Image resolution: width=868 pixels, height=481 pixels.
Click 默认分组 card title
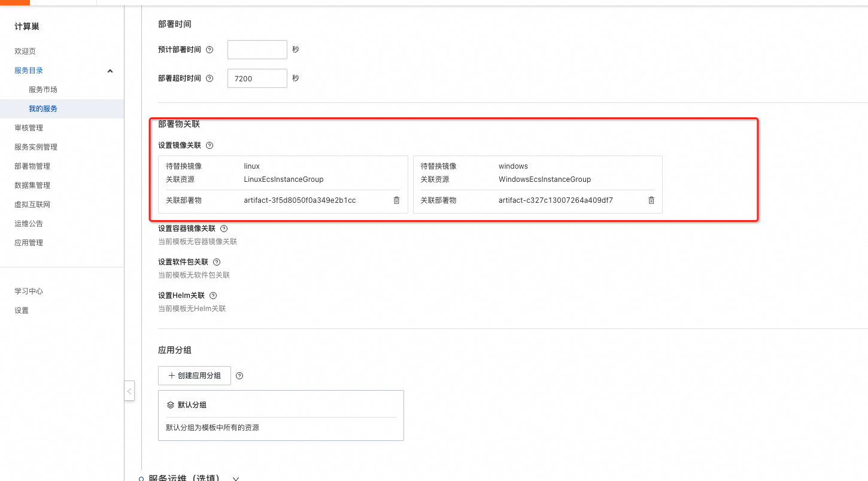pyautogui.click(x=192, y=405)
